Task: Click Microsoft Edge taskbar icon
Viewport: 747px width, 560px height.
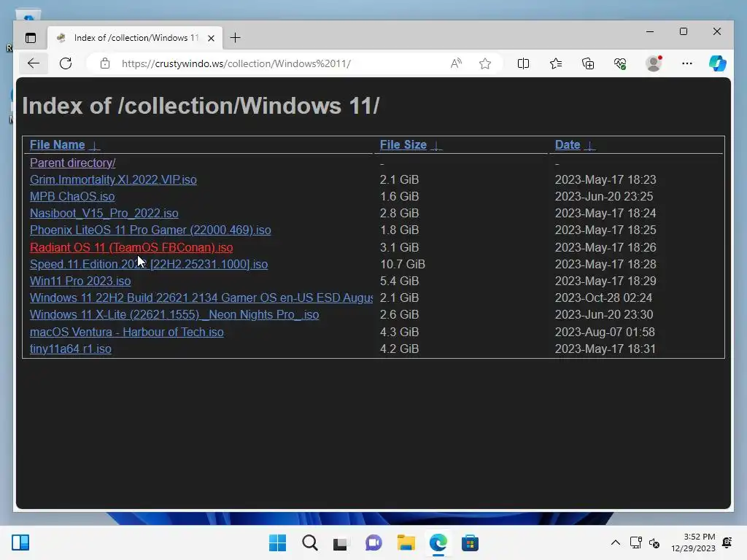Action: (x=438, y=542)
